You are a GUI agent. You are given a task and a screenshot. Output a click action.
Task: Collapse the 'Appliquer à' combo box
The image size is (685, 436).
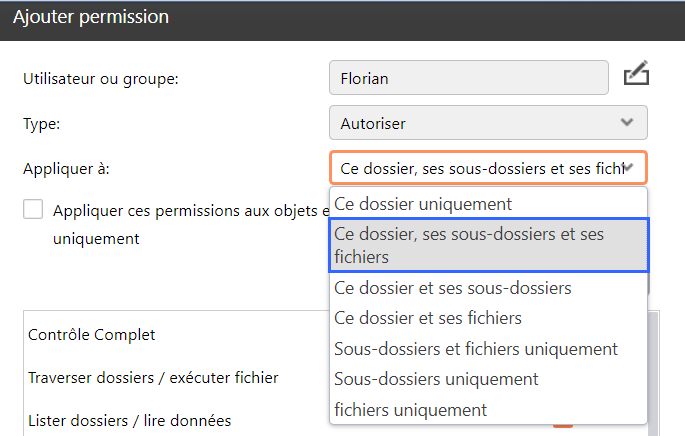coord(627,168)
